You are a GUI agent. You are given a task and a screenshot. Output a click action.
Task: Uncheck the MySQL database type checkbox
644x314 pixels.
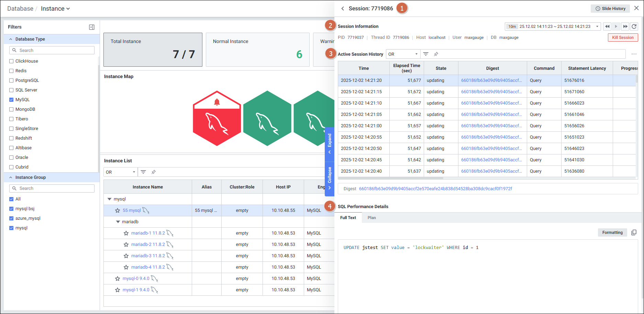[11, 100]
